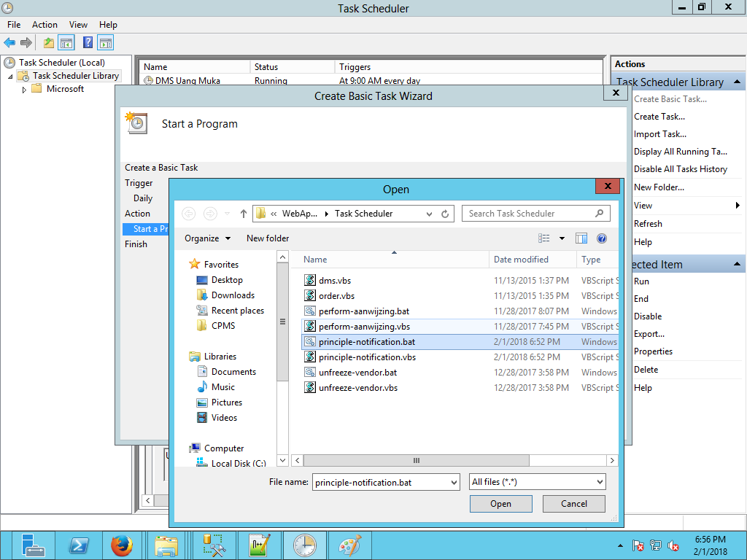The image size is (747, 560).
Task: Click the Up folder arrow in Open dialog
Action: (244, 214)
